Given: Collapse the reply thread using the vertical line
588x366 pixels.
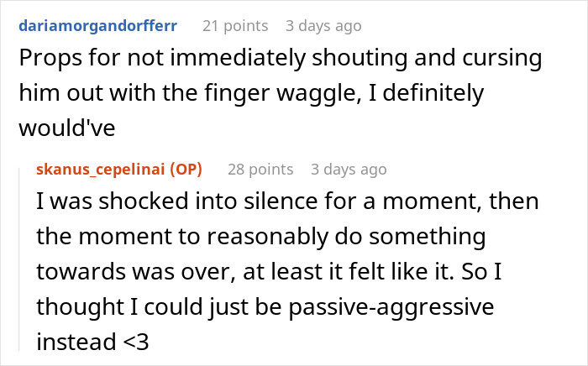Looking at the screenshot, I should tap(19, 259).
